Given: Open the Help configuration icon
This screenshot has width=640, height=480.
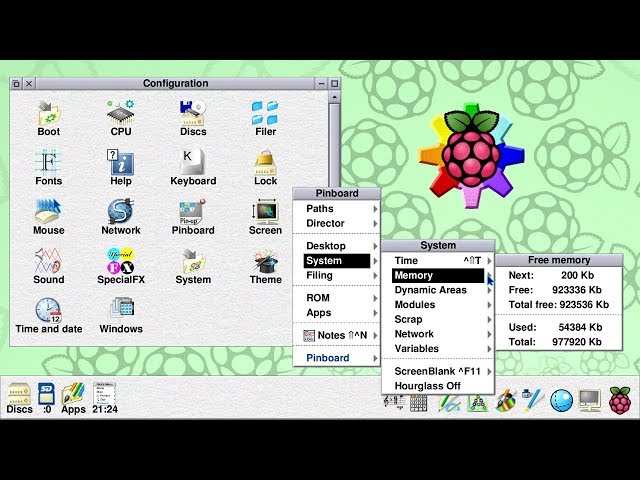Looking at the screenshot, I should (121, 168).
